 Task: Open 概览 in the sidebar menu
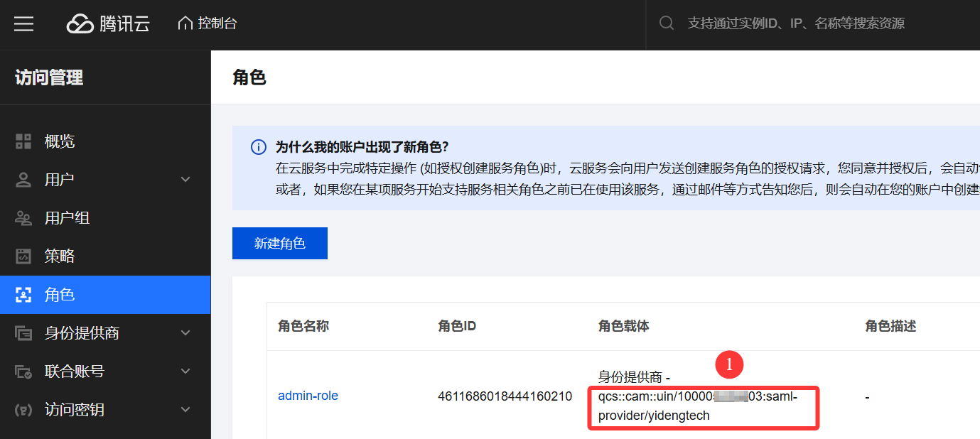(x=60, y=141)
